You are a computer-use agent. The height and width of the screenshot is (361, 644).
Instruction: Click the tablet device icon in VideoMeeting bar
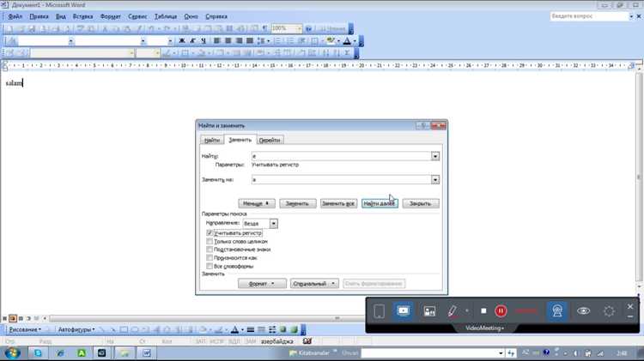tap(379, 311)
